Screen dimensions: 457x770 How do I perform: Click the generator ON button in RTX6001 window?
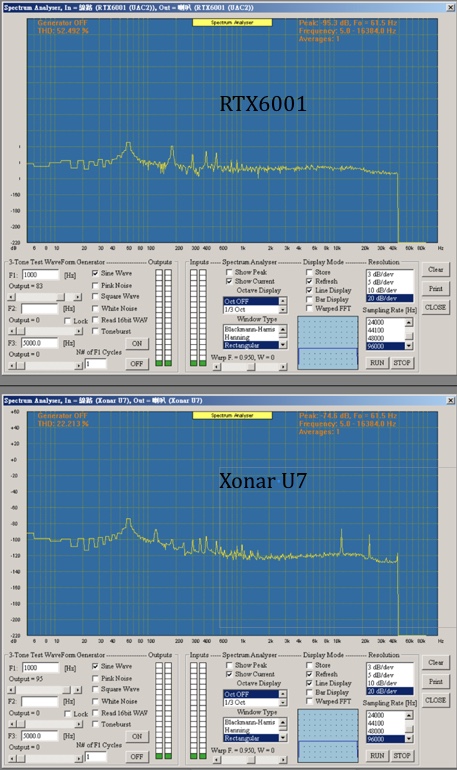(137, 344)
